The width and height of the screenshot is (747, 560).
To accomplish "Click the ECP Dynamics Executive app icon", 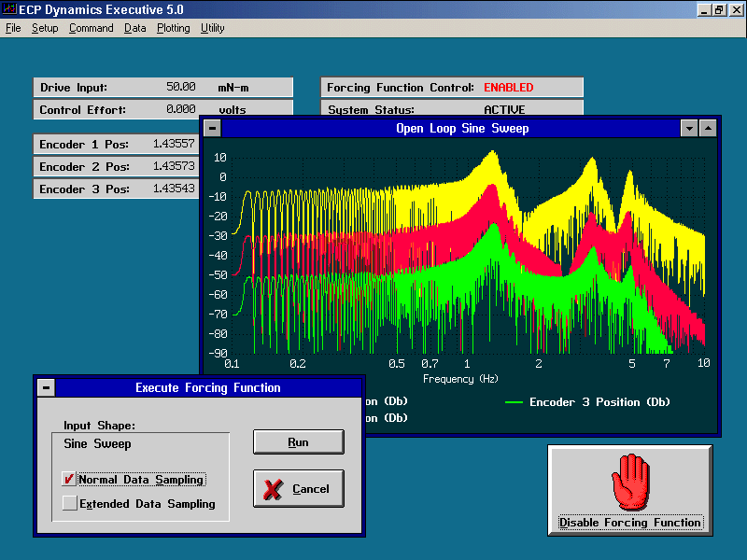I will (x=9, y=9).
